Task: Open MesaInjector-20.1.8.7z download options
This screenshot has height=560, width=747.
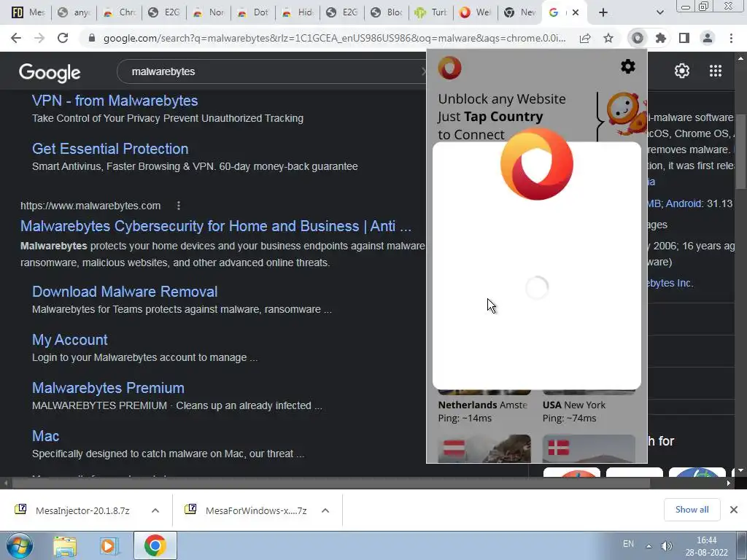Action: [x=155, y=510]
